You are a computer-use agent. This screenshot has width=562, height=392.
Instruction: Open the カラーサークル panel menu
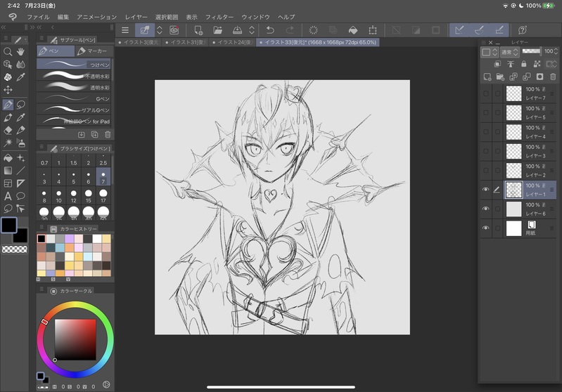(x=41, y=289)
